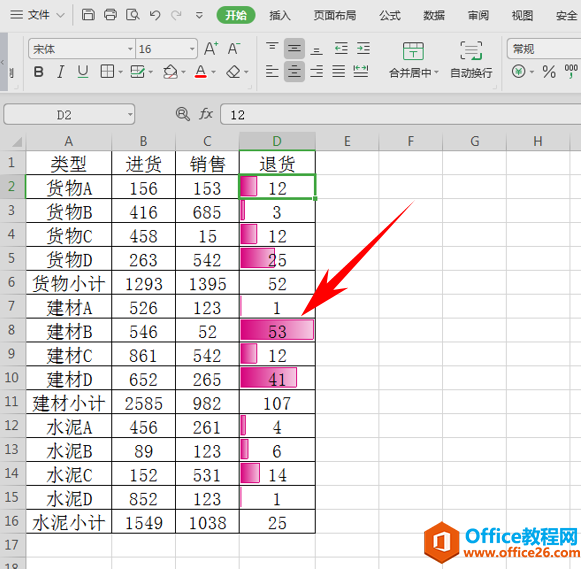This screenshot has height=570, width=587.
Task: Decrease indent icon
Action: (341, 48)
